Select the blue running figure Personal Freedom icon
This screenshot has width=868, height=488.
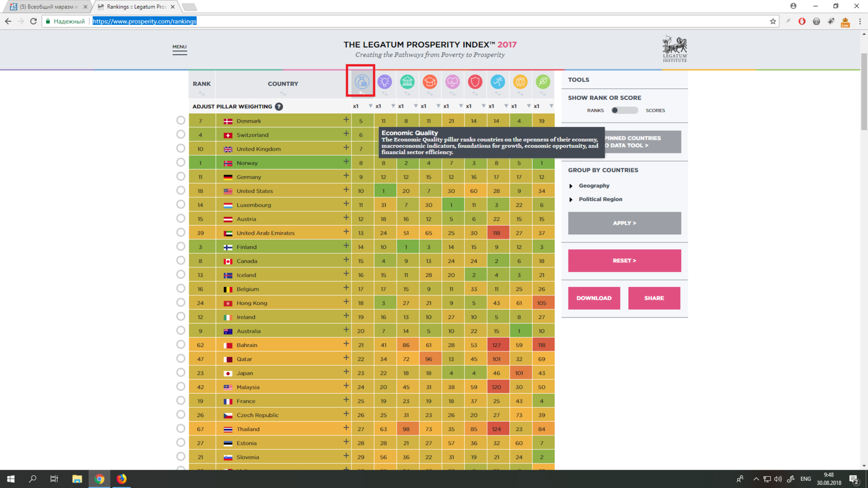tap(497, 82)
